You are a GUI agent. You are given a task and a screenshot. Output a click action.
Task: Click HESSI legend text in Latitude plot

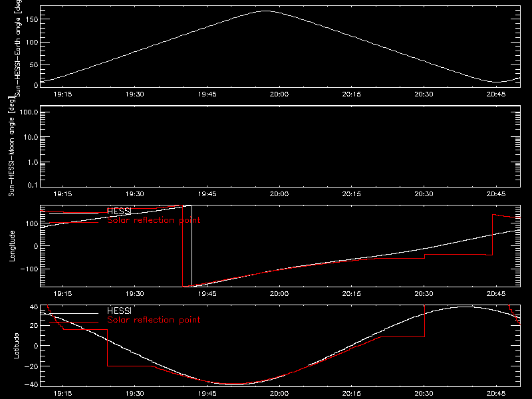pos(119,311)
